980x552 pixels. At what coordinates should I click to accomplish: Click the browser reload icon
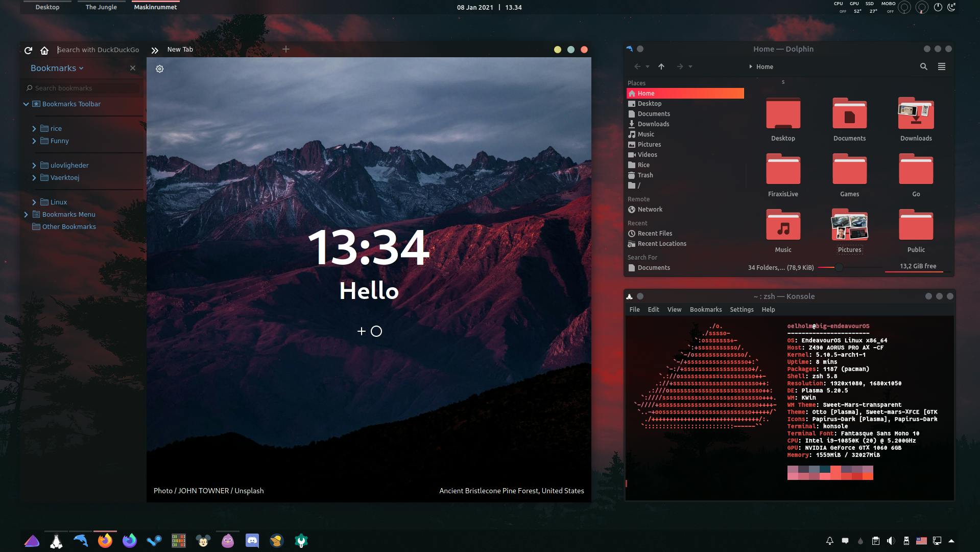click(x=29, y=50)
